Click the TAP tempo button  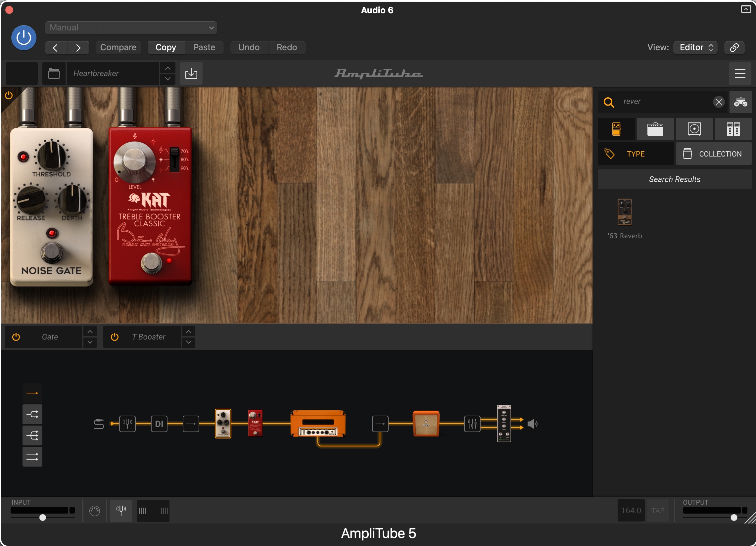pyautogui.click(x=658, y=511)
